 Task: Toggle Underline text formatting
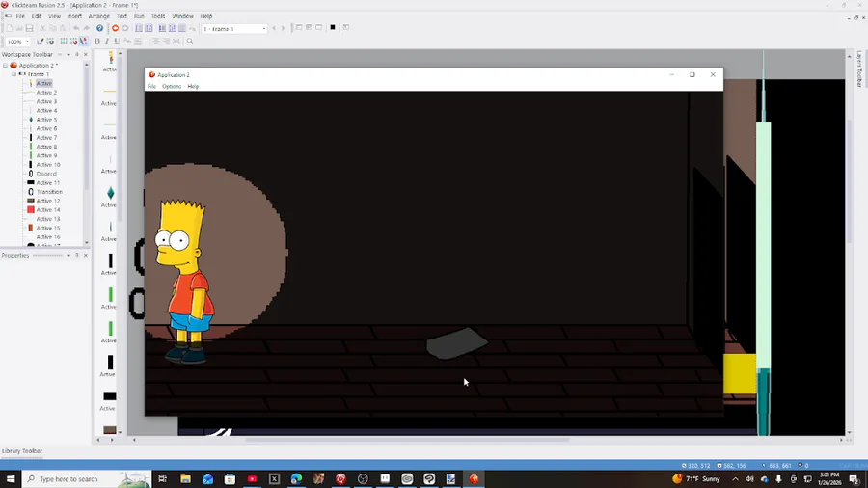coord(117,41)
